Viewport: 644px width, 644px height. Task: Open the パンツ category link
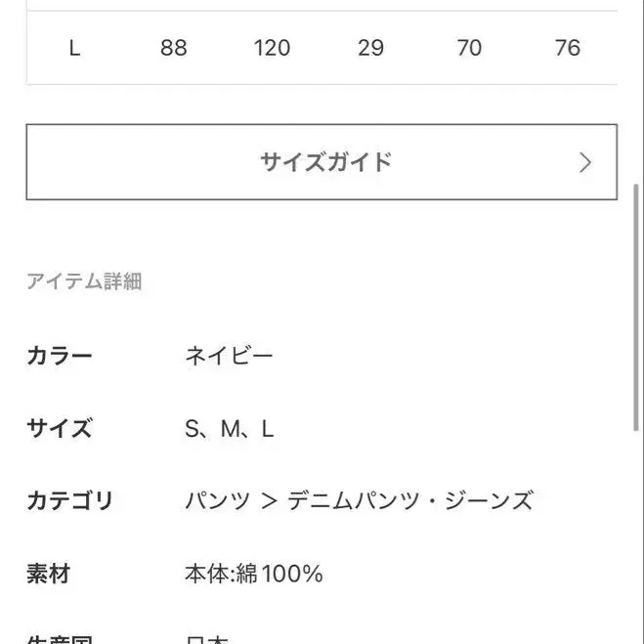pyautogui.click(x=218, y=501)
